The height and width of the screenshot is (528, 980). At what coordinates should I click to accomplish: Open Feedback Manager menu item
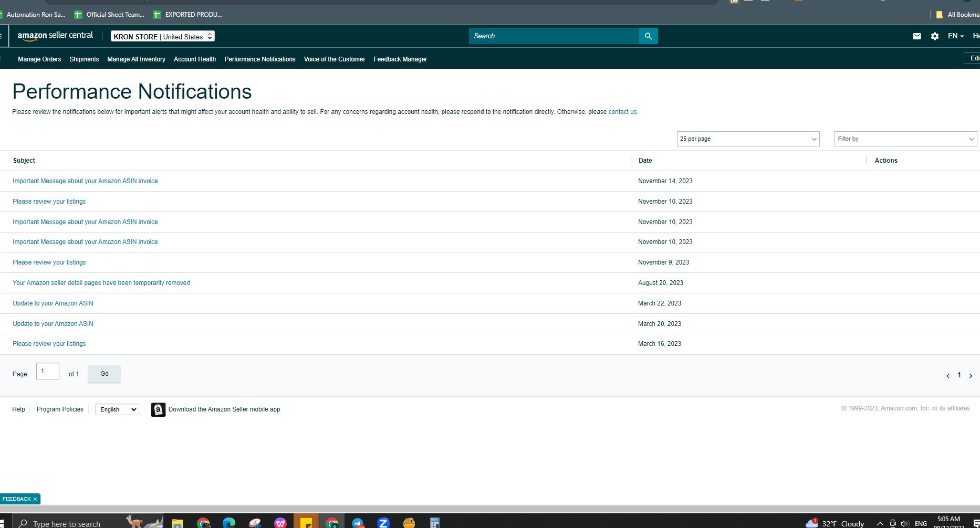coord(400,59)
